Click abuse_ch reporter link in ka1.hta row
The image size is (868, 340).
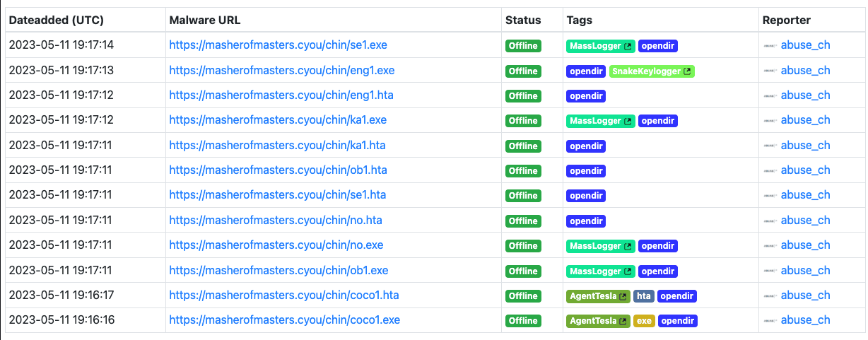point(805,146)
